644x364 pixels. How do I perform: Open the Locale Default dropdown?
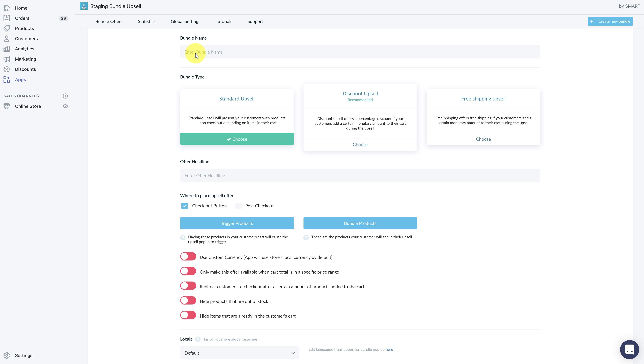click(x=239, y=353)
